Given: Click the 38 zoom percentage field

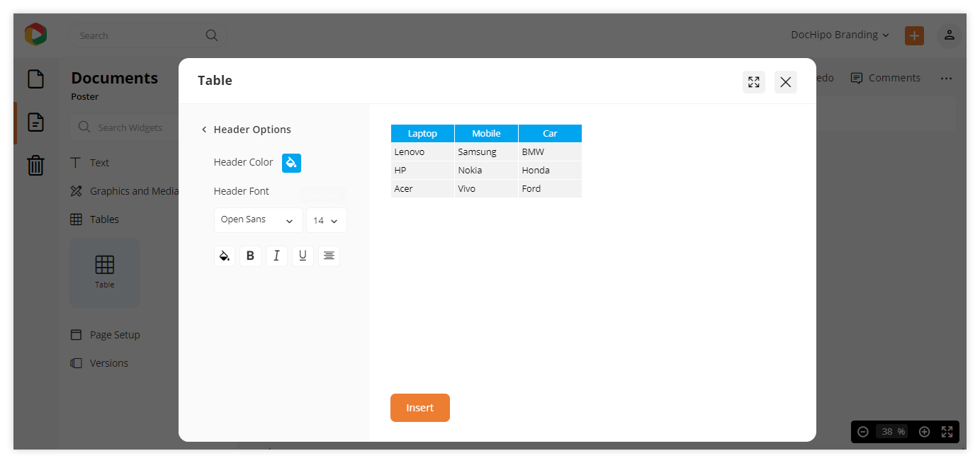Looking at the screenshot, I should pyautogui.click(x=892, y=432).
